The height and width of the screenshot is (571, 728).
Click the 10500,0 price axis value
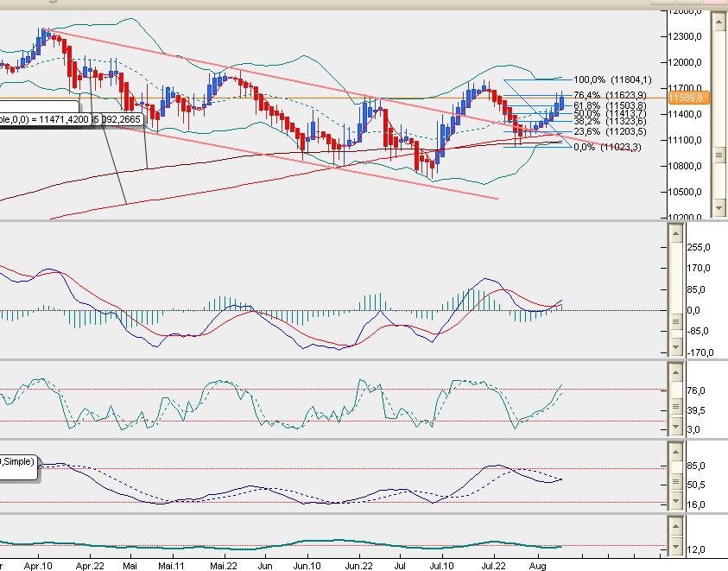(685, 192)
